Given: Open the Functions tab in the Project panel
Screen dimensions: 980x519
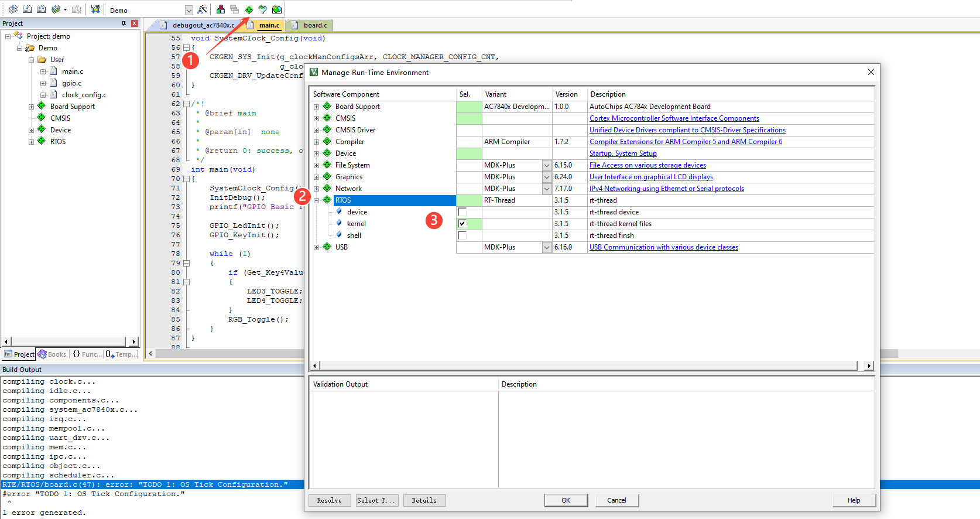Looking at the screenshot, I should click(x=87, y=354).
